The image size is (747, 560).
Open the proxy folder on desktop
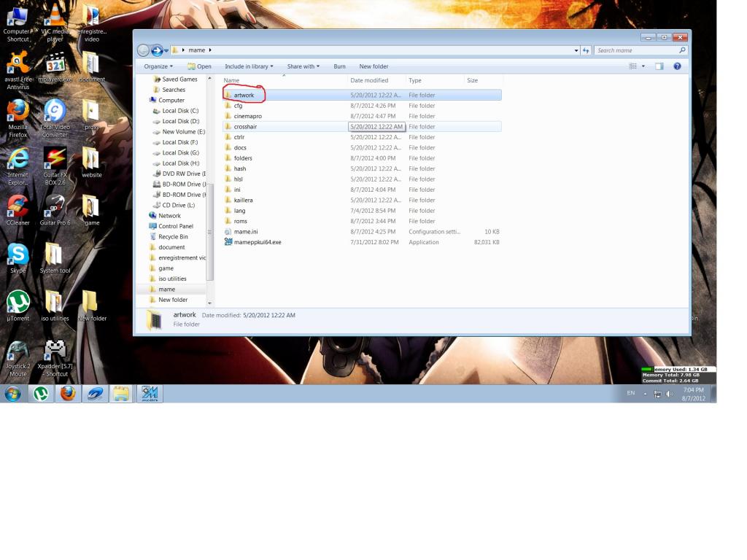coord(91,114)
